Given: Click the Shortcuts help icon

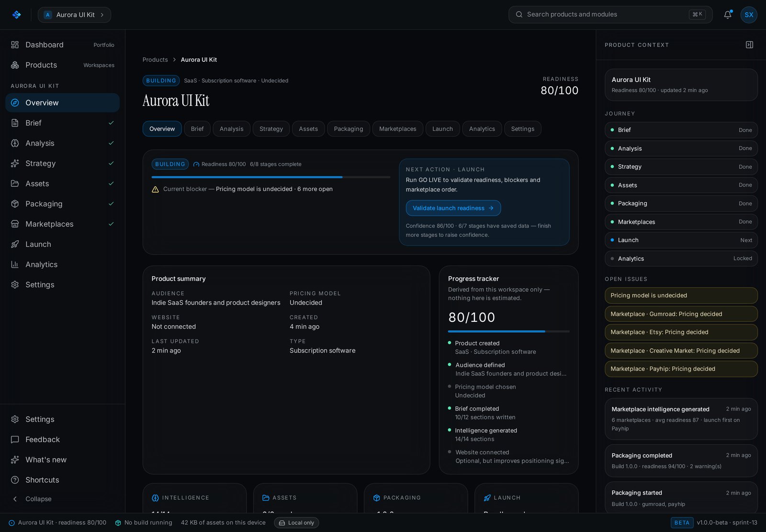Looking at the screenshot, I should (x=15, y=480).
